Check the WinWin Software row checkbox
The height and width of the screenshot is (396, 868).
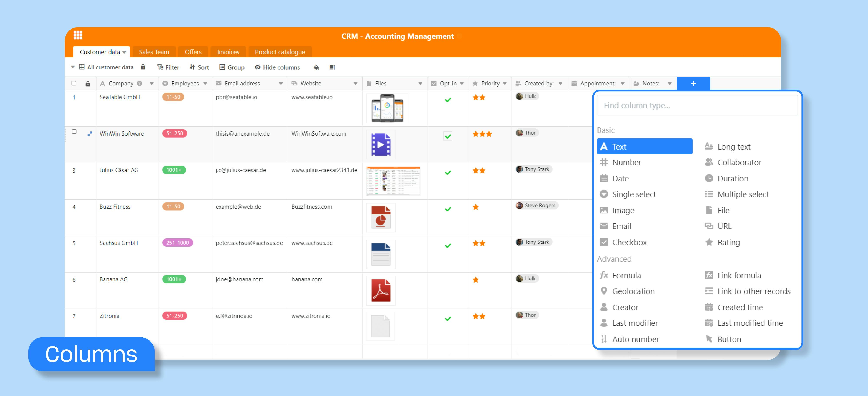[74, 131]
